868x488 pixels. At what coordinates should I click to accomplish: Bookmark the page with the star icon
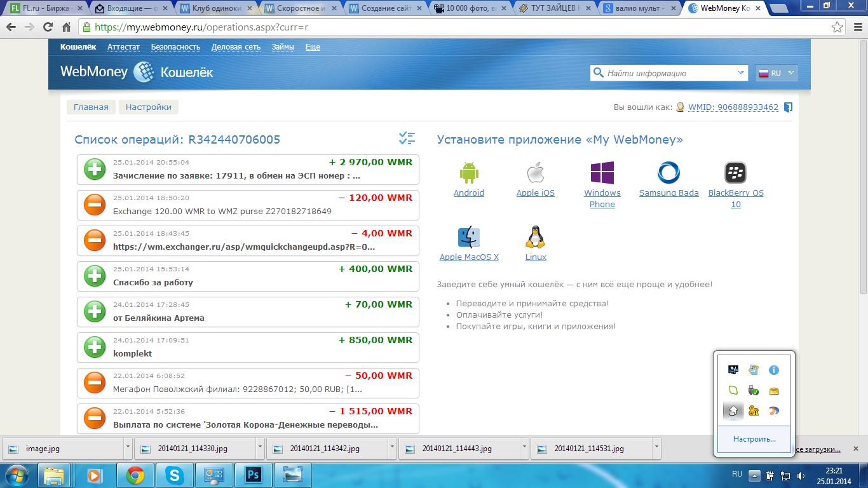[837, 27]
